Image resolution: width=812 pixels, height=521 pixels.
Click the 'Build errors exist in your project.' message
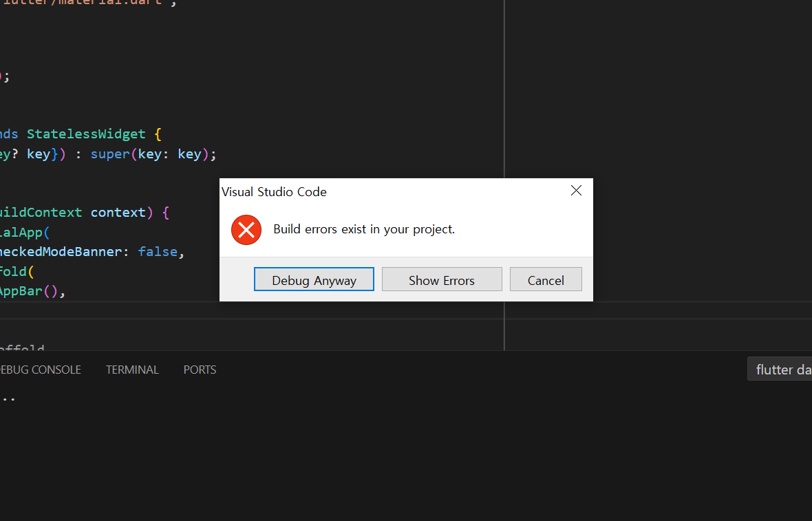point(364,229)
